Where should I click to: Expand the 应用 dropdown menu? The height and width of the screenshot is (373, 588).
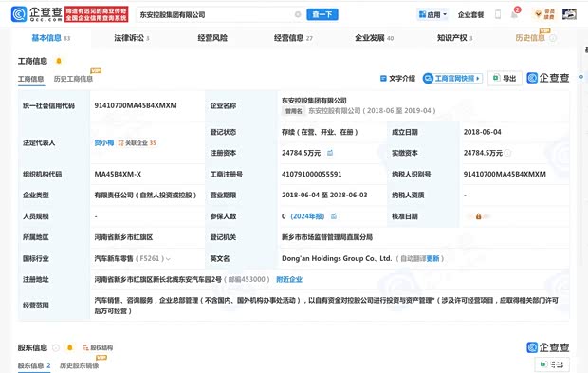tap(432, 14)
